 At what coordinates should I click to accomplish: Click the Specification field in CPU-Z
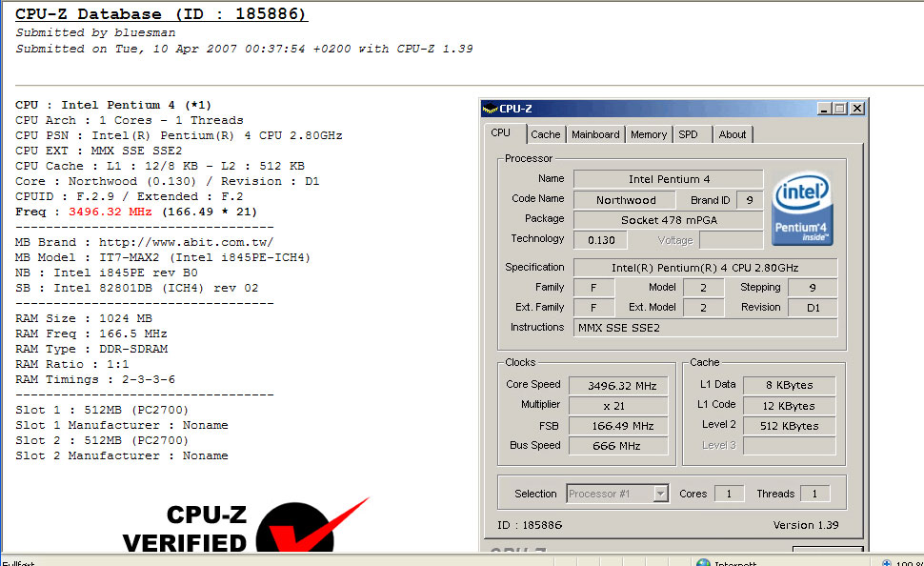[x=705, y=268]
